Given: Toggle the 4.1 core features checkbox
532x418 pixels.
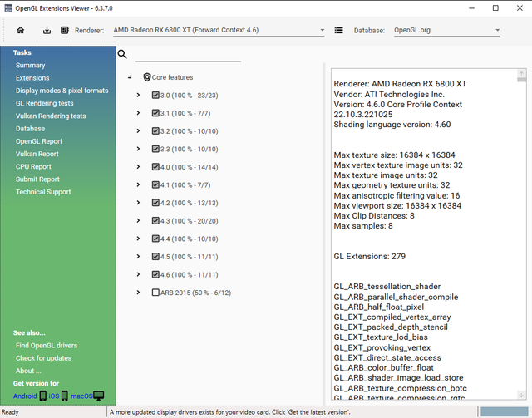Looking at the screenshot, I should tap(155, 185).
